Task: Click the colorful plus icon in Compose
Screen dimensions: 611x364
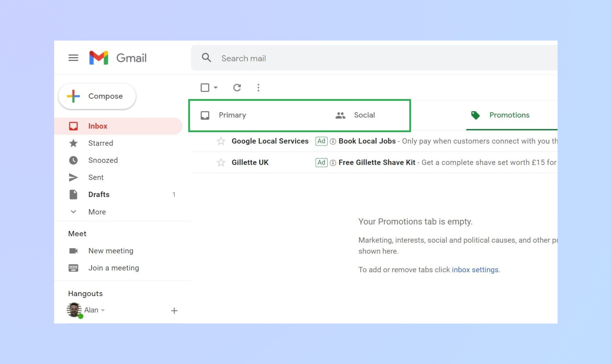Action: coord(73,96)
